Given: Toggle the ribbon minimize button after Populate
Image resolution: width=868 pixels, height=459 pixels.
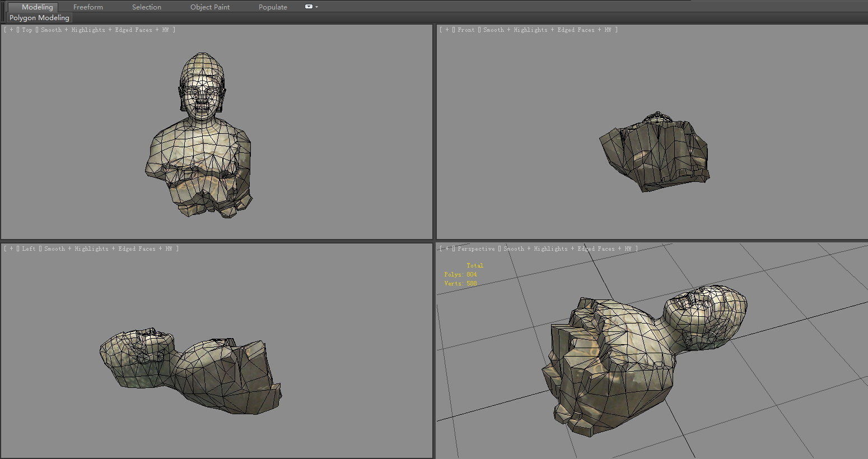Looking at the screenshot, I should click(309, 7).
